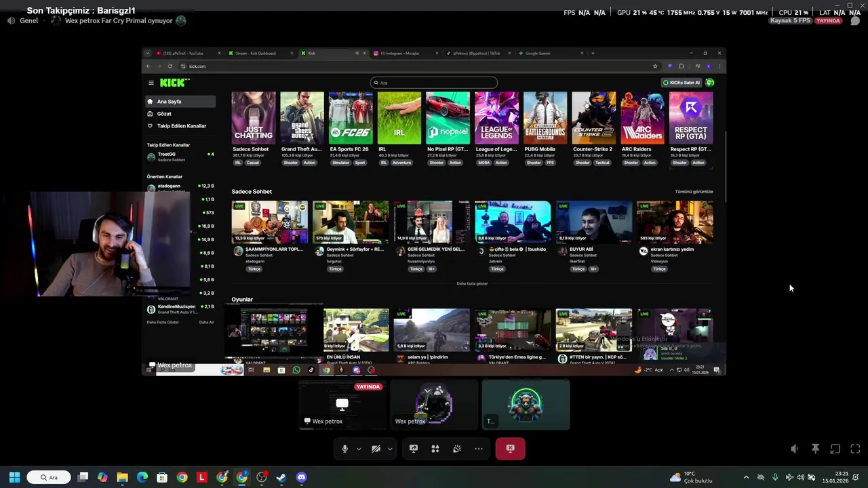Screen dimensions: 868x488
Task: Open Just Chatting Sadece Sohbet category card
Action: point(254,129)
